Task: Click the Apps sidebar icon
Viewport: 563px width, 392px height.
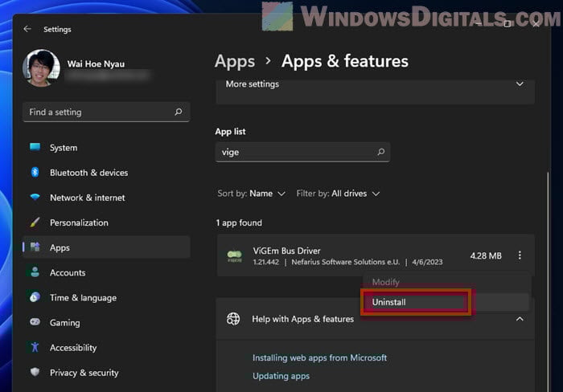Action: click(35, 247)
